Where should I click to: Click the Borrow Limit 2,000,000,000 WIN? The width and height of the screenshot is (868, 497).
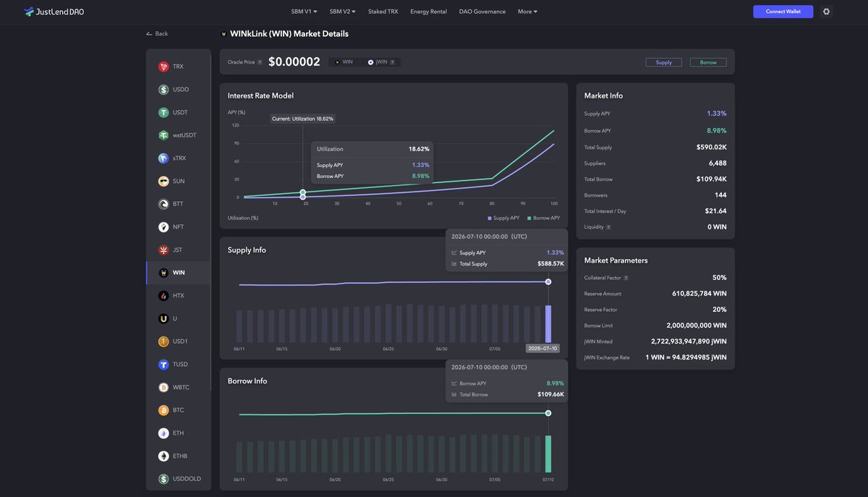point(697,326)
